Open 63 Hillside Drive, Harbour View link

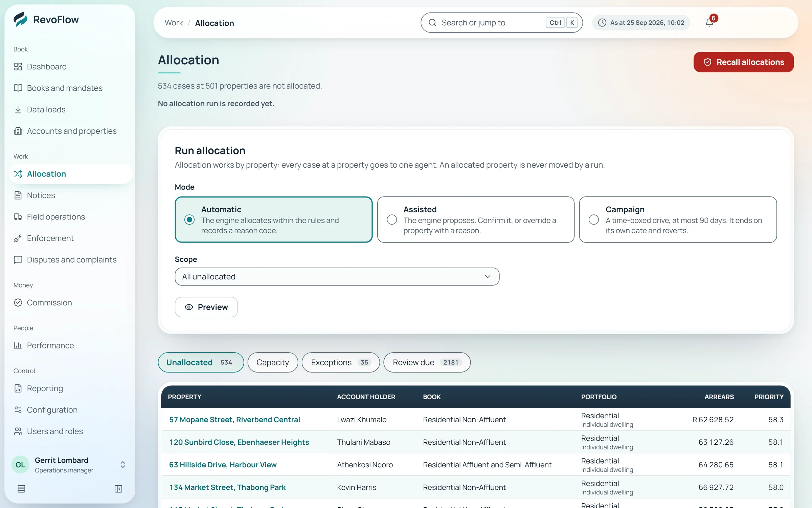click(223, 465)
